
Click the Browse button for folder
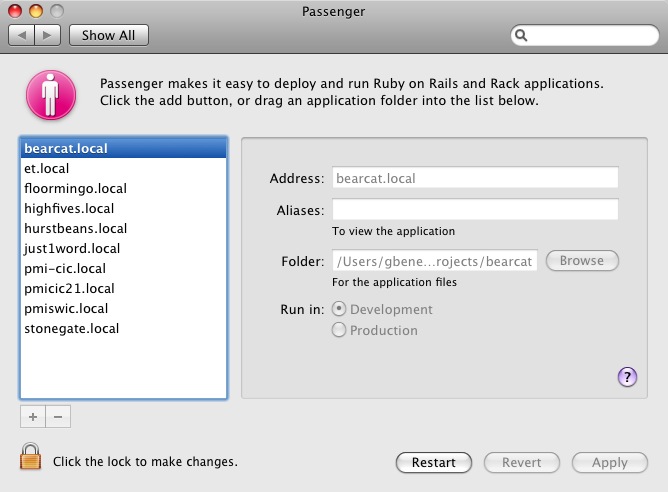[582, 260]
